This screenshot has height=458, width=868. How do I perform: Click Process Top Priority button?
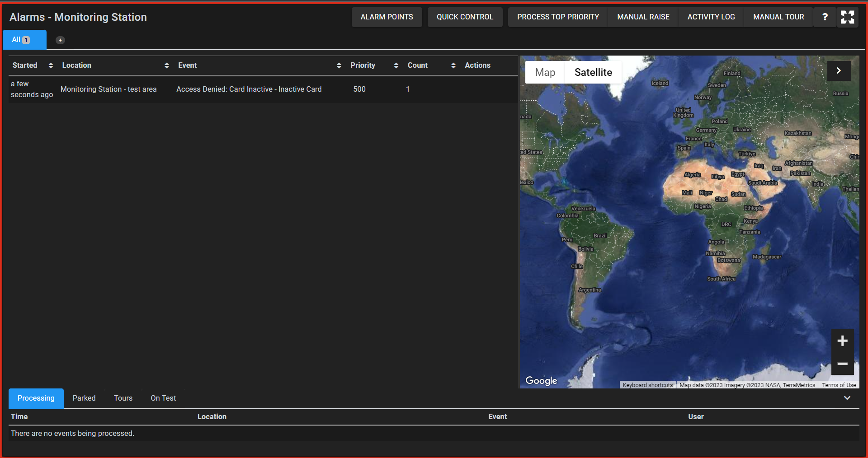[x=558, y=17]
